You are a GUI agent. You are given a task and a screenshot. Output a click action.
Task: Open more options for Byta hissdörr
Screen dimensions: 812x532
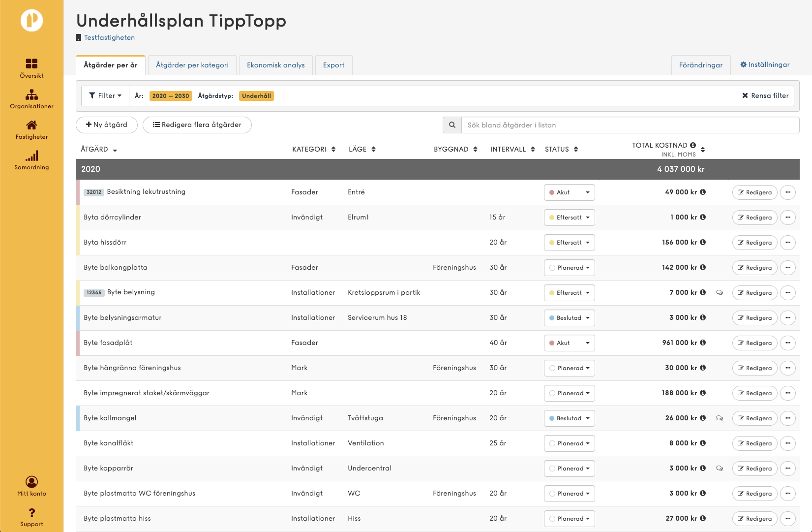pos(788,243)
